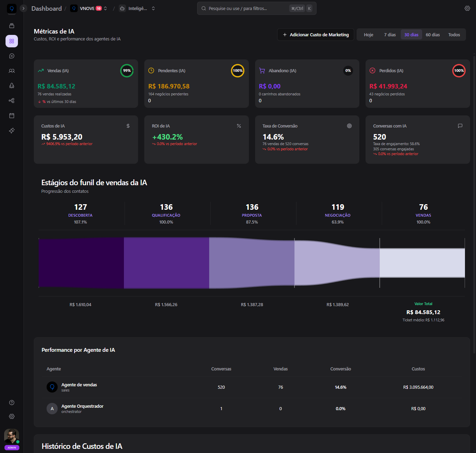Open settings gear in top-right corner
476x453 pixels.
point(467,8)
